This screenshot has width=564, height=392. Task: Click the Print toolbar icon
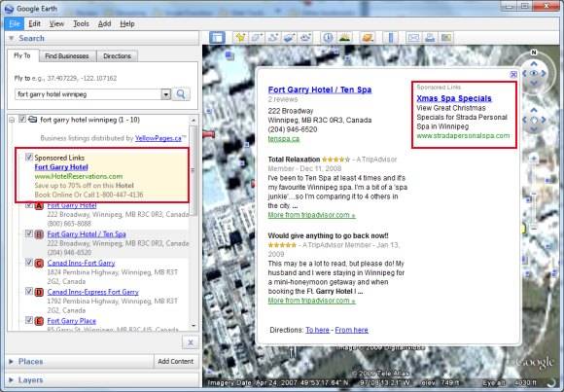coord(430,37)
